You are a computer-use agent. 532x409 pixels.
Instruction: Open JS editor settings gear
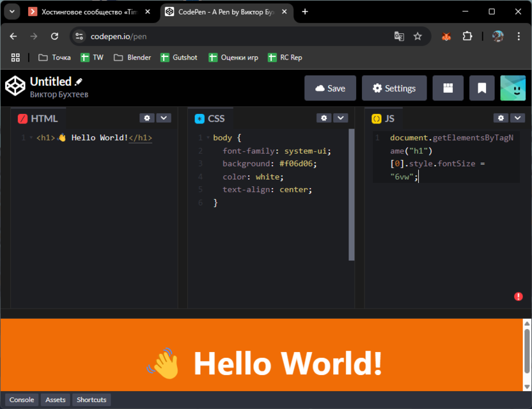501,118
